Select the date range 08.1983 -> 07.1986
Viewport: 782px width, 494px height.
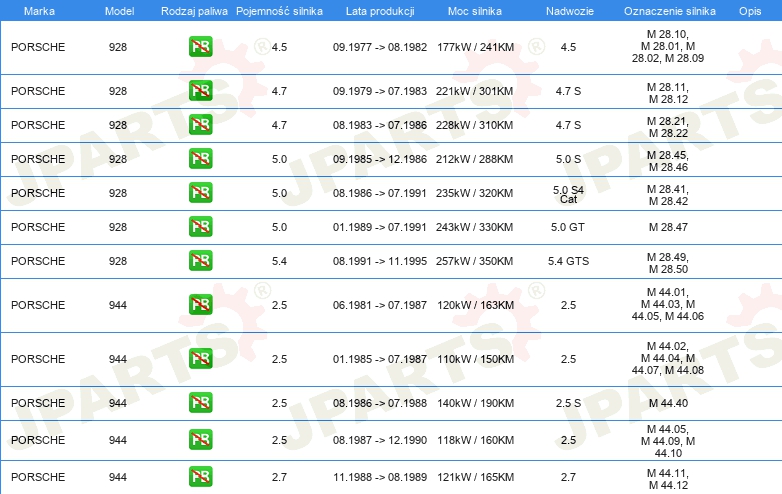click(380, 125)
